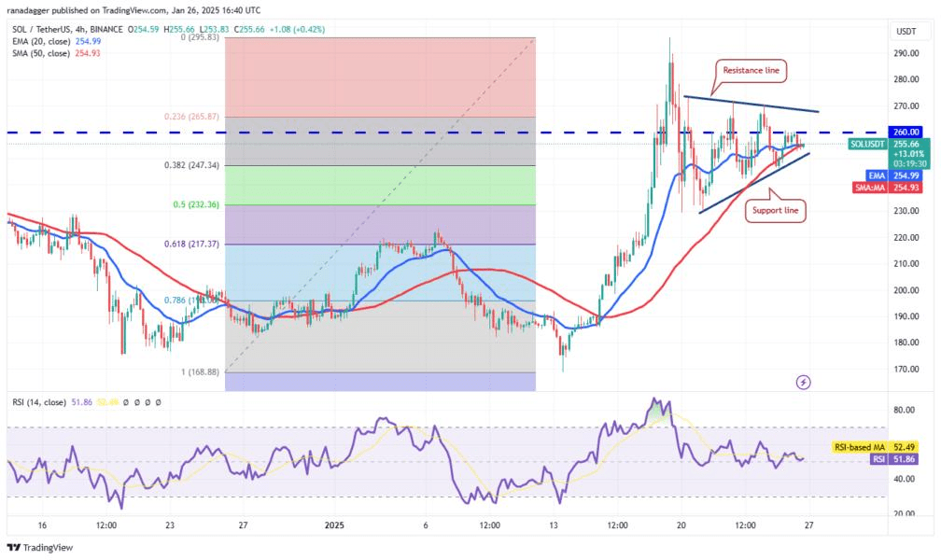Click 280.00 on the price axis

tap(906, 79)
